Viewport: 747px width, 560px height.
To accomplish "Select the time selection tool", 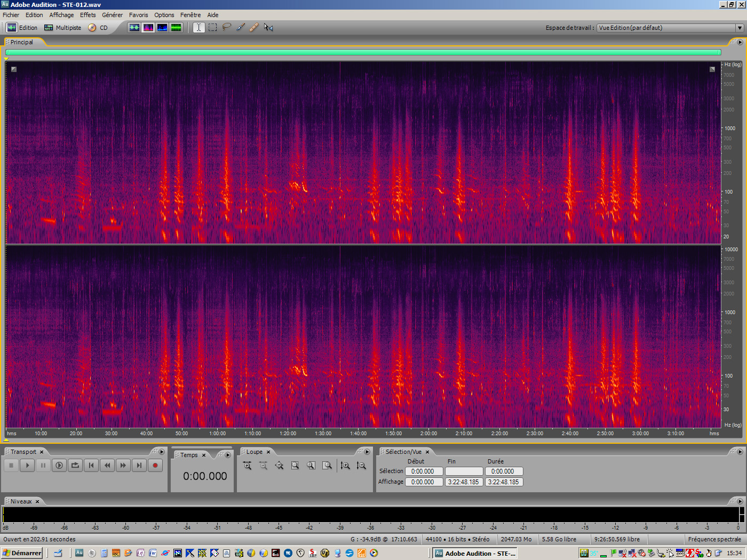I will pos(198,27).
